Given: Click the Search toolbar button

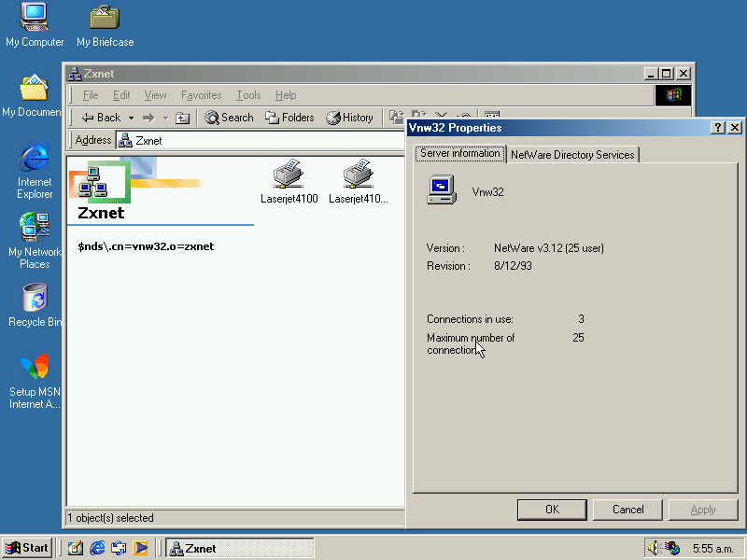Looking at the screenshot, I should point(229,118).
